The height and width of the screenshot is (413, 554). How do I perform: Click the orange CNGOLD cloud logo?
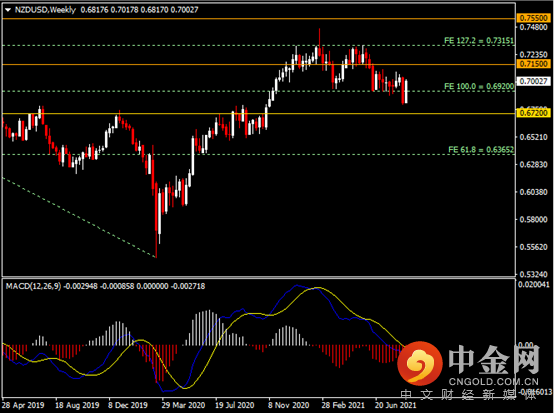(x=420, y=363)
